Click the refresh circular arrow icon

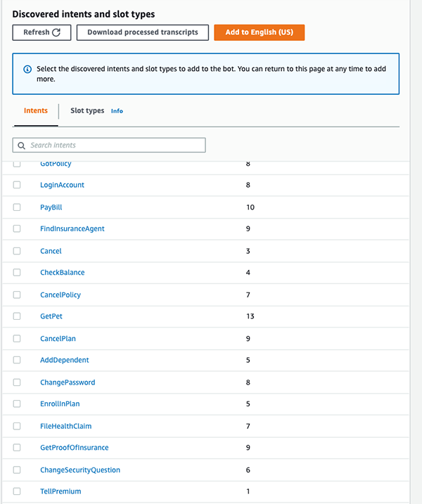pos(56,32)
